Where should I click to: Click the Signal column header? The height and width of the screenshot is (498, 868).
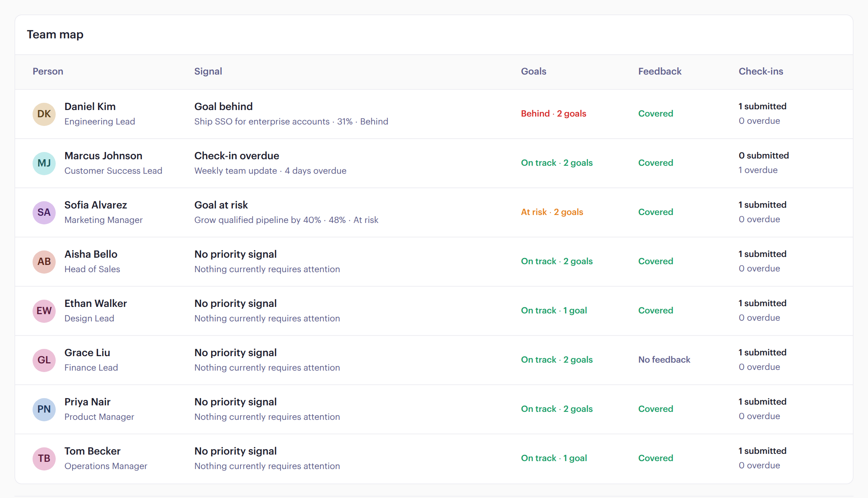click(208, 71)
